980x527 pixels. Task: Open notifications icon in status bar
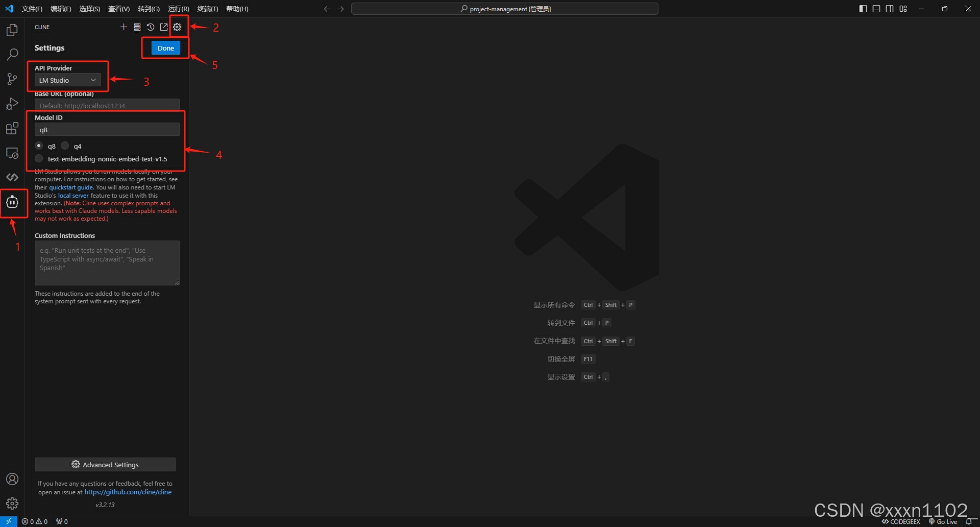tap(969, 521)
